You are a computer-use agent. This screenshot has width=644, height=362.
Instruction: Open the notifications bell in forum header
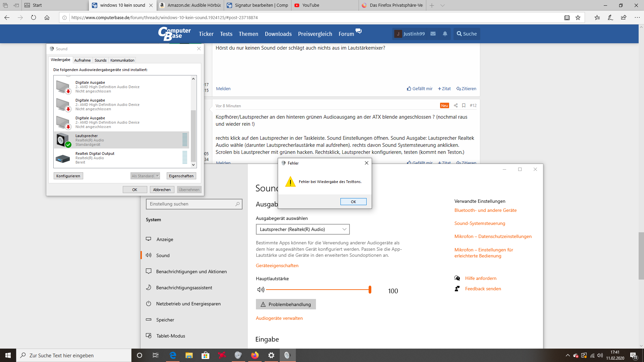point(445,34)
